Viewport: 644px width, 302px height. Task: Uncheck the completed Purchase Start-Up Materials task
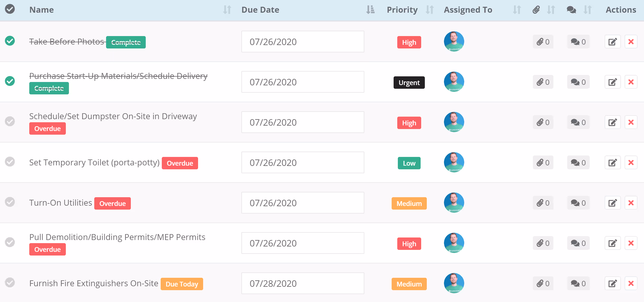(10, 81)
